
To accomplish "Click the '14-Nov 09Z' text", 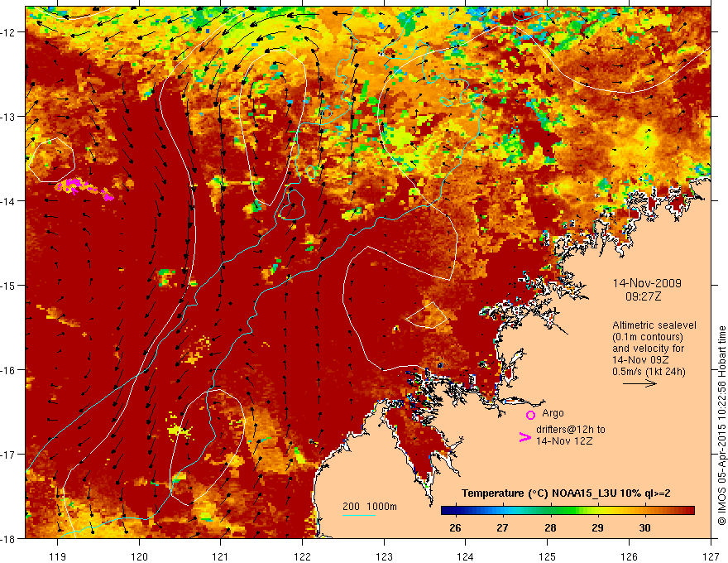I will [641, 360].
